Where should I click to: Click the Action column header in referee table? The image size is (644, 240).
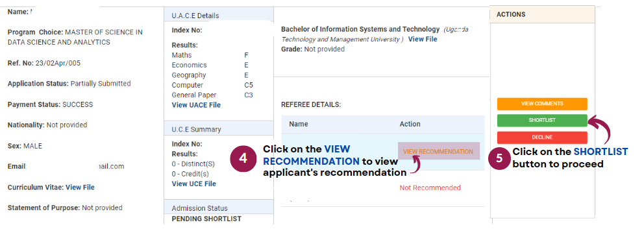click(410, 124)
